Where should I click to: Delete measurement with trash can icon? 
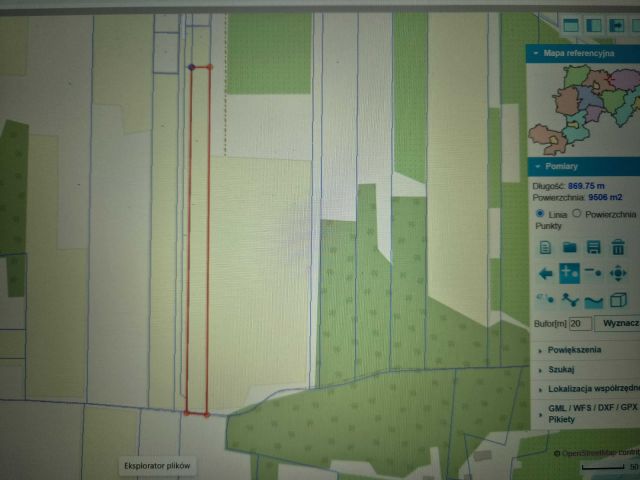tap(618, 247)
